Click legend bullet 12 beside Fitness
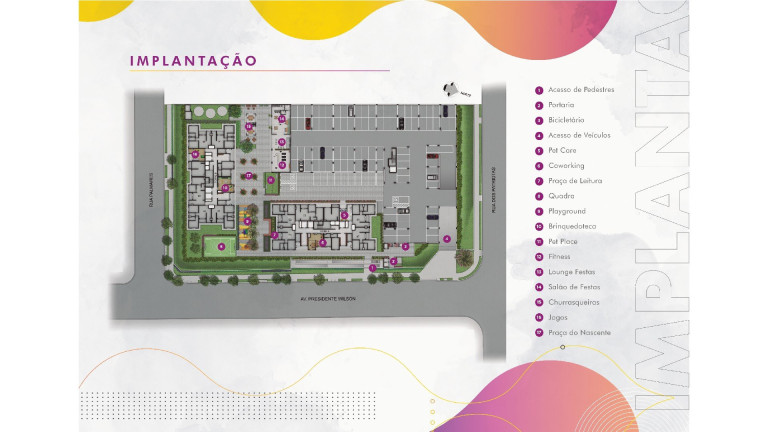Image resolution: width=768 pixels, height=432 pixels. [x=539, y=257]
